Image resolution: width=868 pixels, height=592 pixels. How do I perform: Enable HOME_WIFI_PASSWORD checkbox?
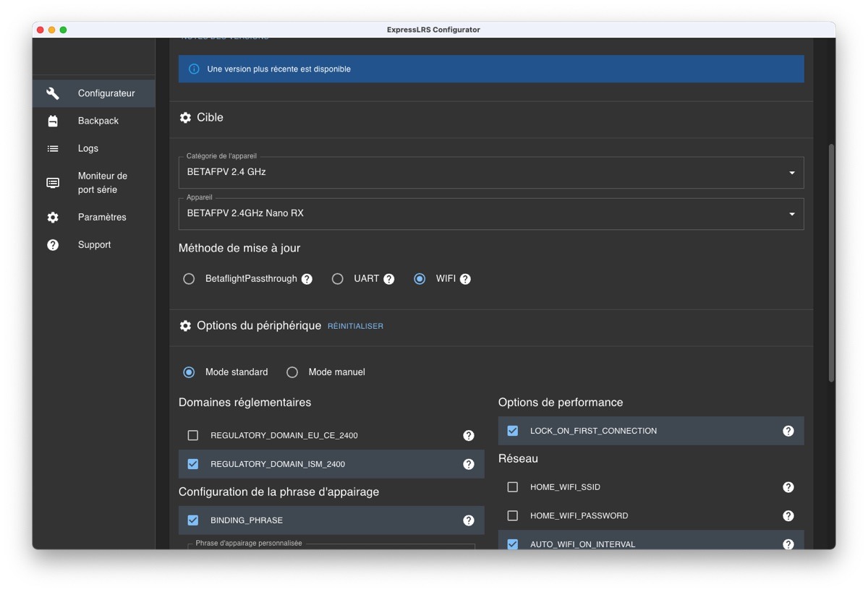(513, 515)
